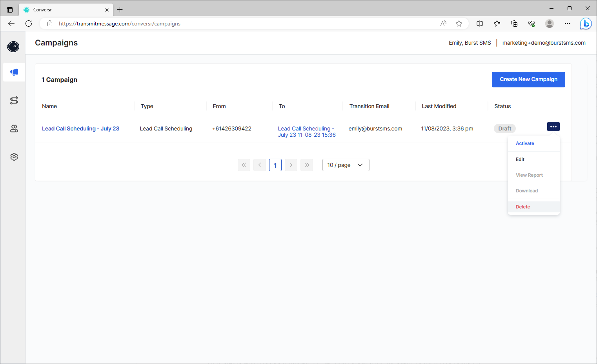Click the Type column header

pyautogui.click(x=147, y=106)
